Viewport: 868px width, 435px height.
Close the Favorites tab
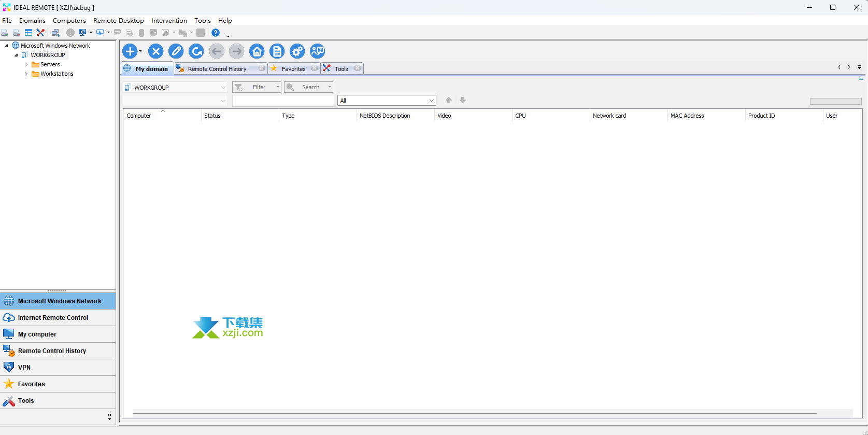(315, 68)
